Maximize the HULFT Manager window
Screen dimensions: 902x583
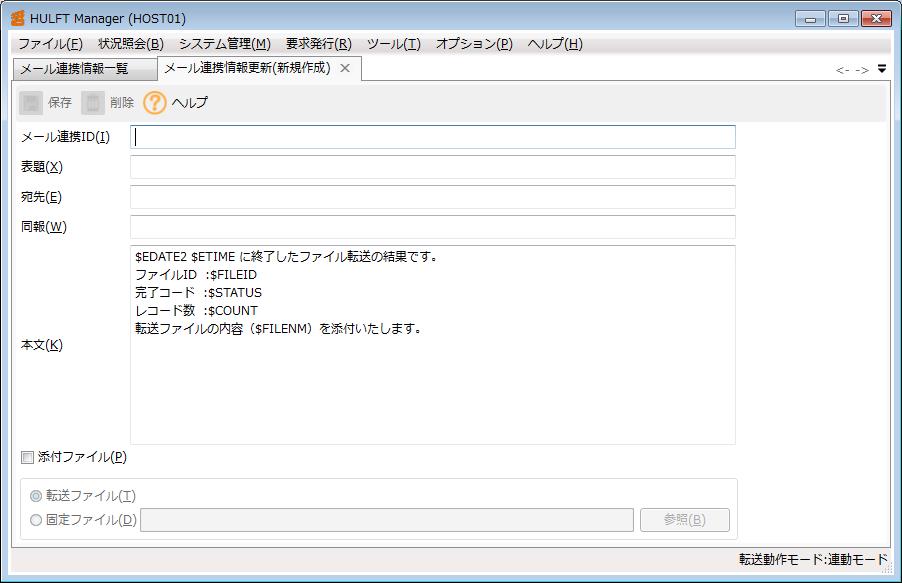coord(843,18)
